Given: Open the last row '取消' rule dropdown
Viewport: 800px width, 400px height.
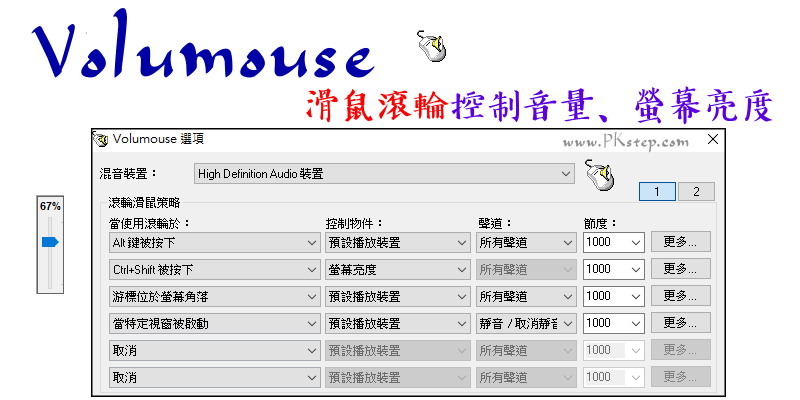Looking at the screenshot, I should pyautogui.click(x=215, y=378).
